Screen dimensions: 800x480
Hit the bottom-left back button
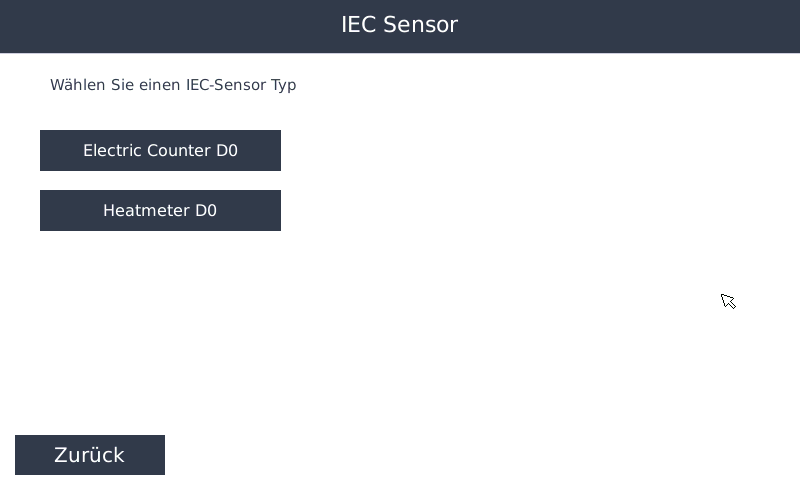point(90,455)
